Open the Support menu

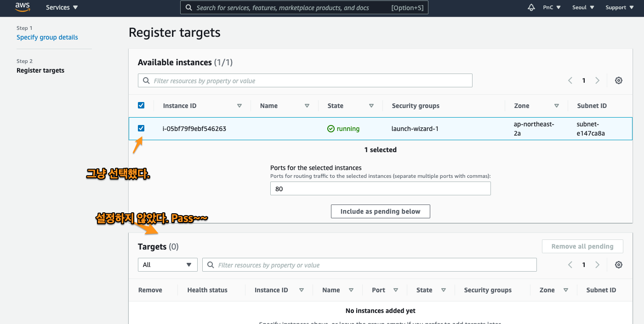619,8
